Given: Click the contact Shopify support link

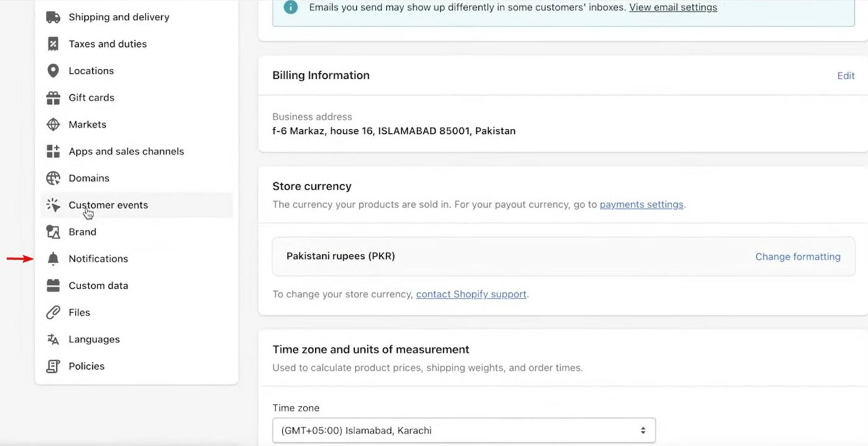Looking at the screenshot, I should pyautogui.click(x=471, y=294).
